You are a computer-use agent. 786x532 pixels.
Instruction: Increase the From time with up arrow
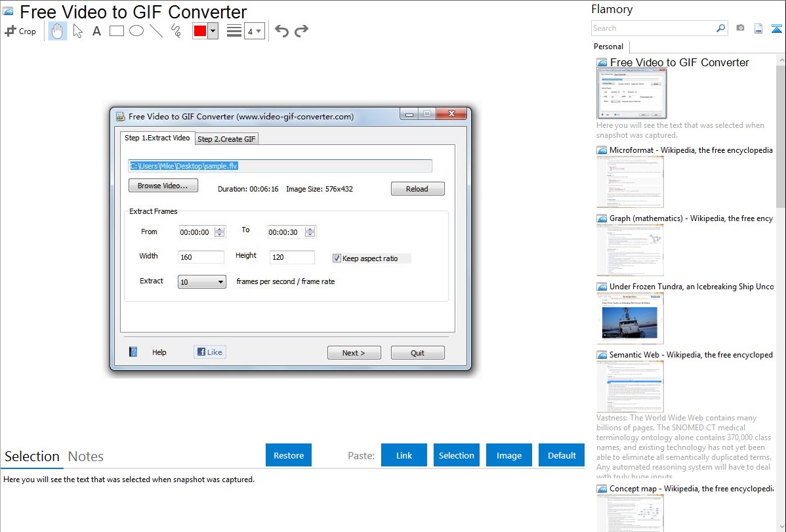tap(220, 229)
